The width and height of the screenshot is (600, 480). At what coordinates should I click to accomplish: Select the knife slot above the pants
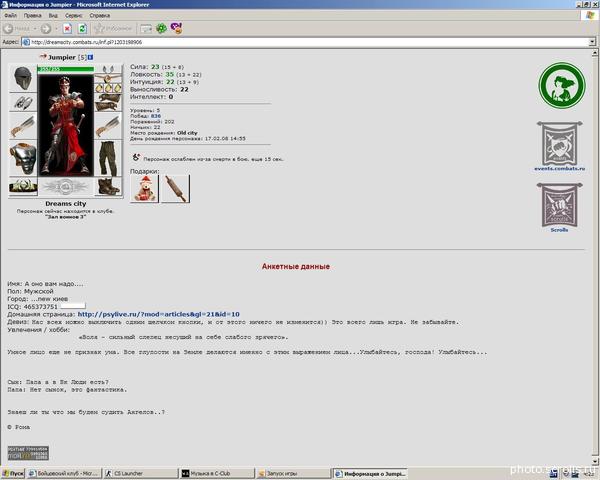109,126
